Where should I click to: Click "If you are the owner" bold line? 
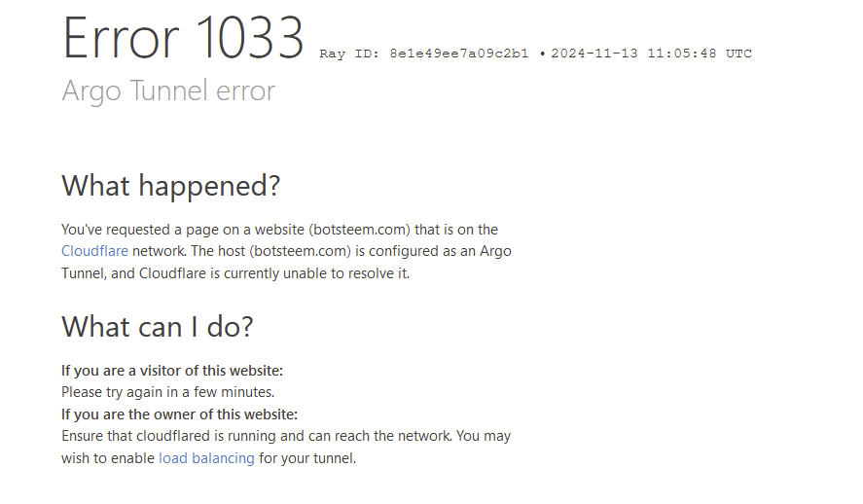[x=179, y=414]
